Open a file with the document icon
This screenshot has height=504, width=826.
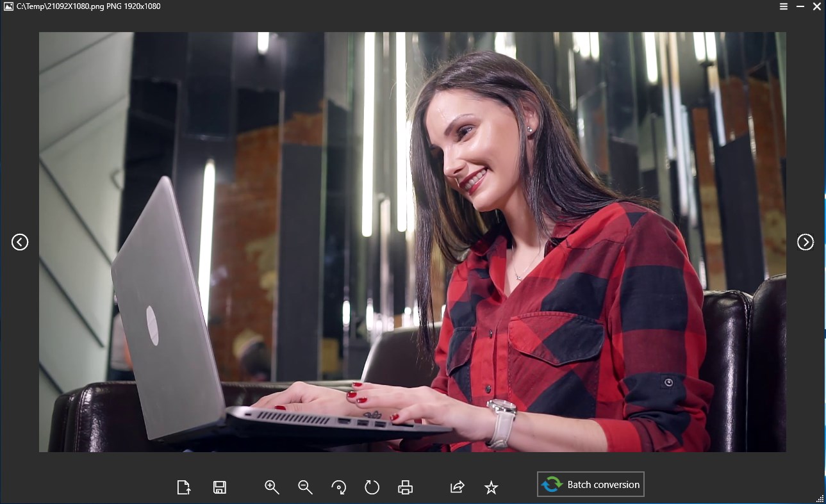184,487
